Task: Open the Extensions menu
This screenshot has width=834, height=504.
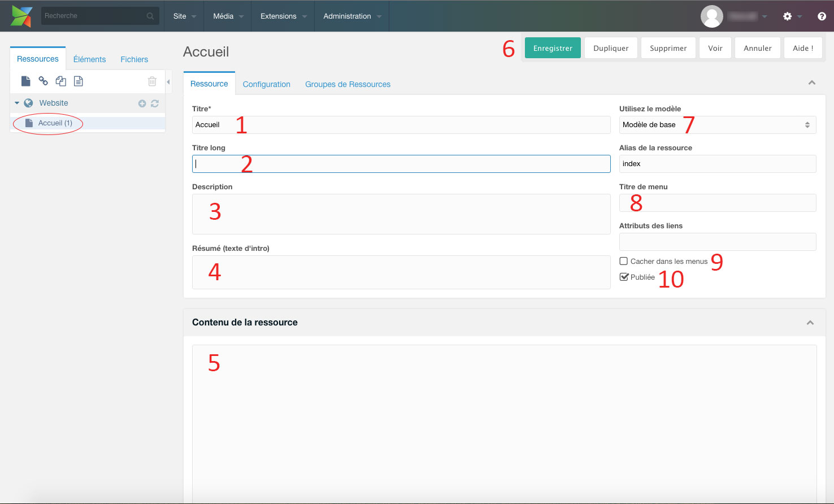Action: (x=284, y=16)
